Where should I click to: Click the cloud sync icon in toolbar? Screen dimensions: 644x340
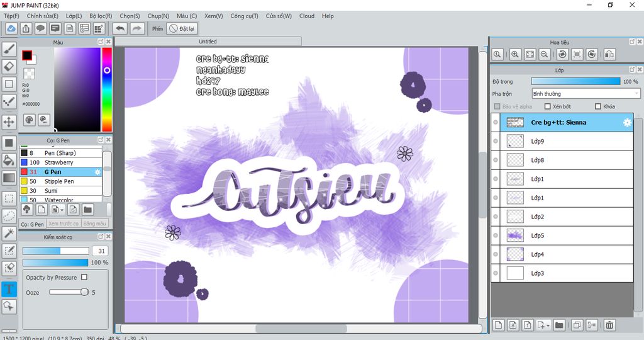11,28
